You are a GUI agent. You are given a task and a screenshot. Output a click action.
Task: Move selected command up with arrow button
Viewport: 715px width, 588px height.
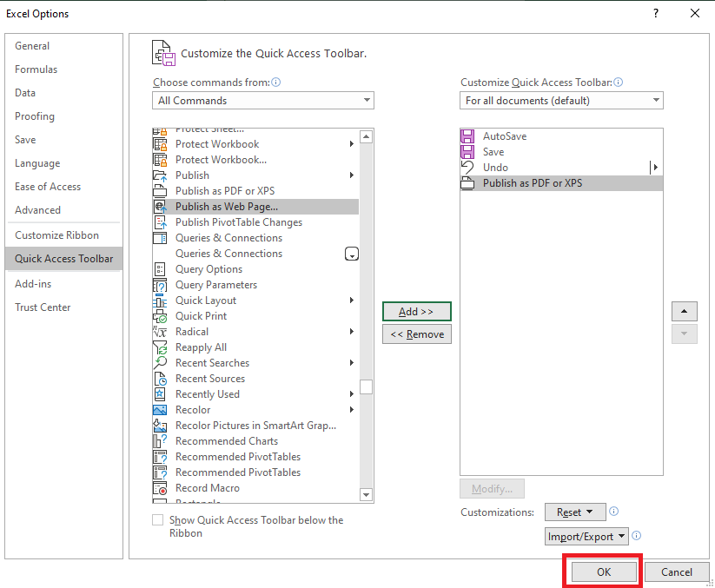click(x=684, y=311)
